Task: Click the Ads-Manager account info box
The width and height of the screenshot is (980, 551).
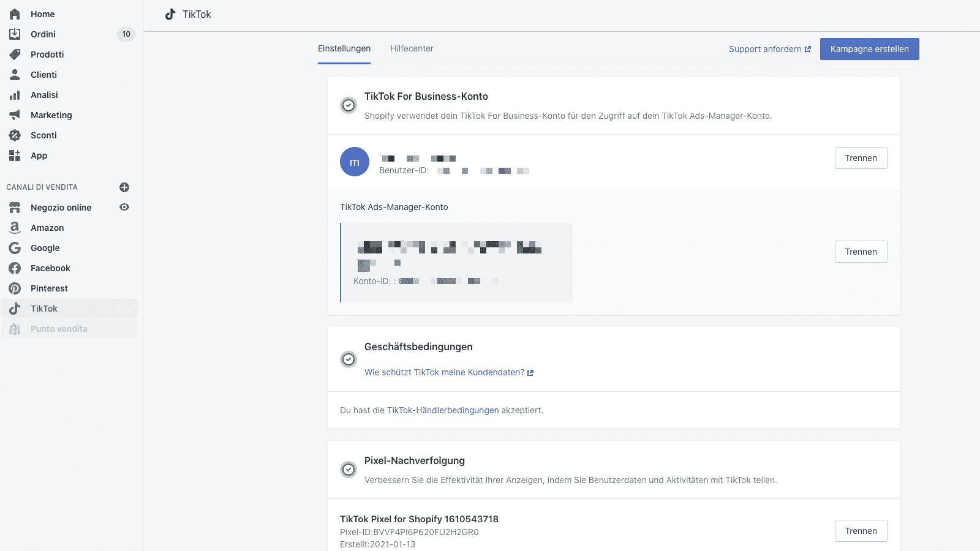Action: pyautogui.click(x=456, y=263)
